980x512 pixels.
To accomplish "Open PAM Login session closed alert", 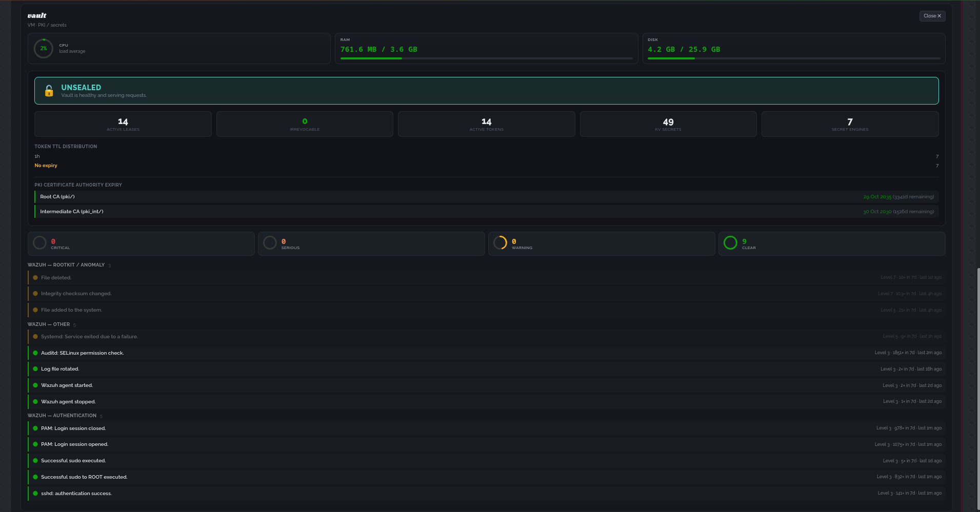I will coord(486,428).
